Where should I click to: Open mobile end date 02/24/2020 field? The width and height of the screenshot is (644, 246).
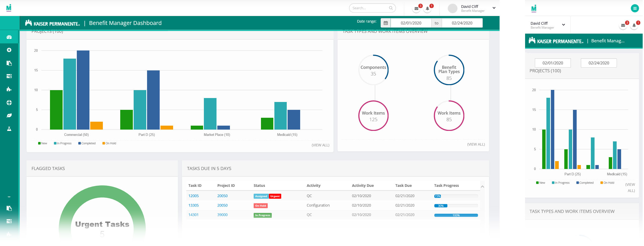[599, 63]
